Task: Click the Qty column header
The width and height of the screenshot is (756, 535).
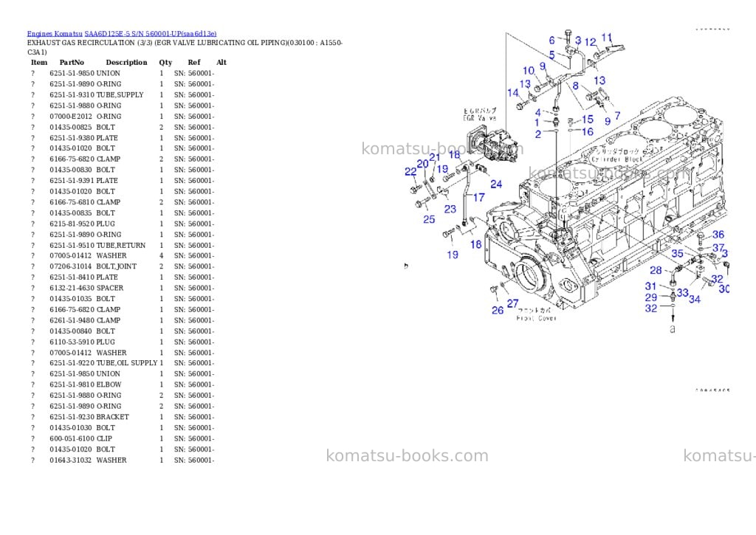Action: point(165,63)
